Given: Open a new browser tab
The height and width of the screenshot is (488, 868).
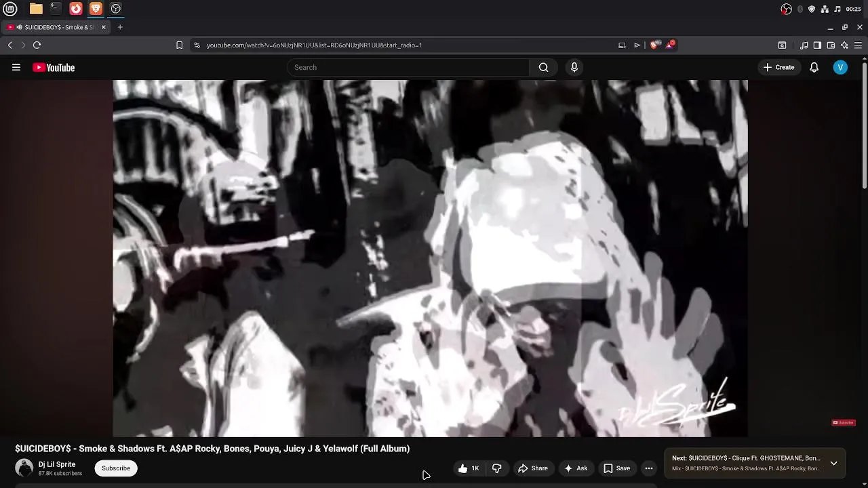Looking at the screenshot, I should pyautogui.click(x=120, y=27).
